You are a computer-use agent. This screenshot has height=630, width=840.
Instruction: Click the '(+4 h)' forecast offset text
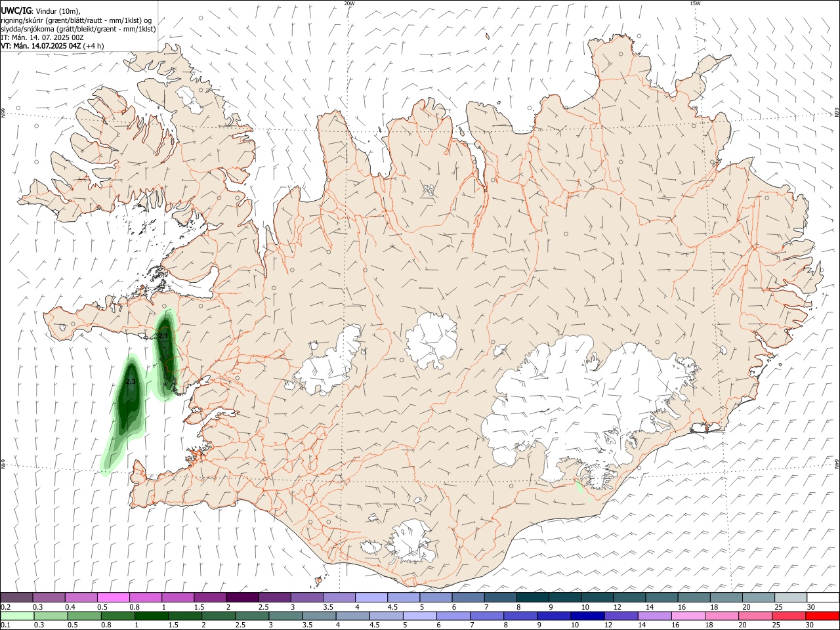click(x=94, y=46)
